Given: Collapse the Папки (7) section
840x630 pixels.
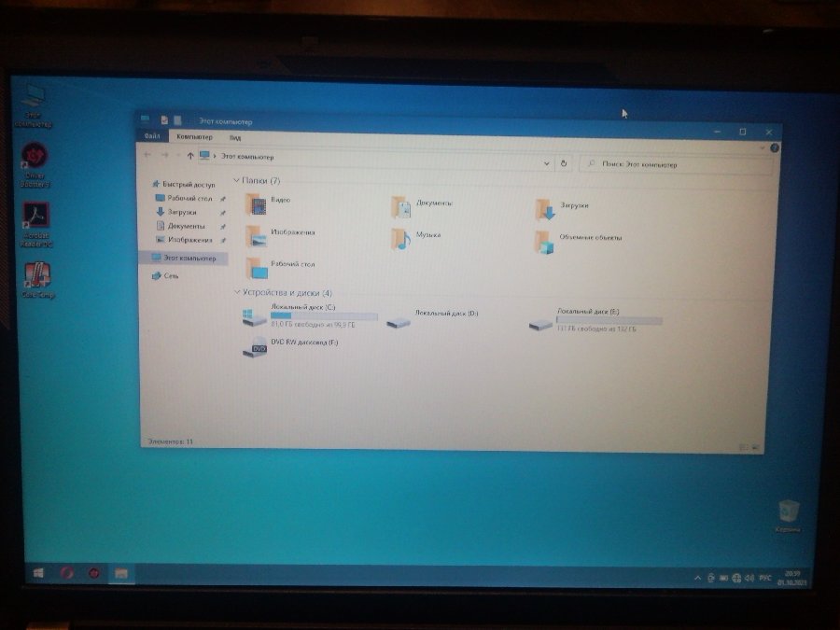Looking at the screenshot, I should 236,181.
